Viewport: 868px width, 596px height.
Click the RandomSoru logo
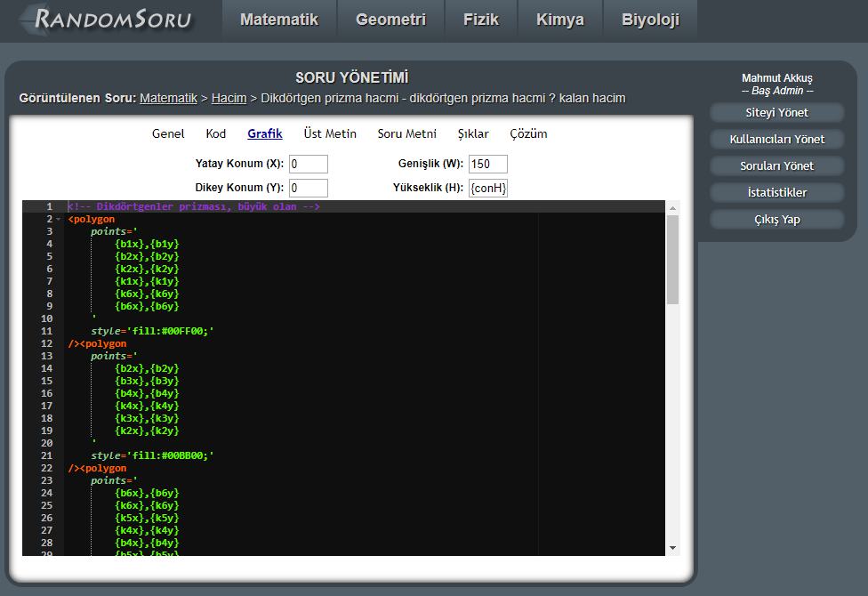pos(107,20)
